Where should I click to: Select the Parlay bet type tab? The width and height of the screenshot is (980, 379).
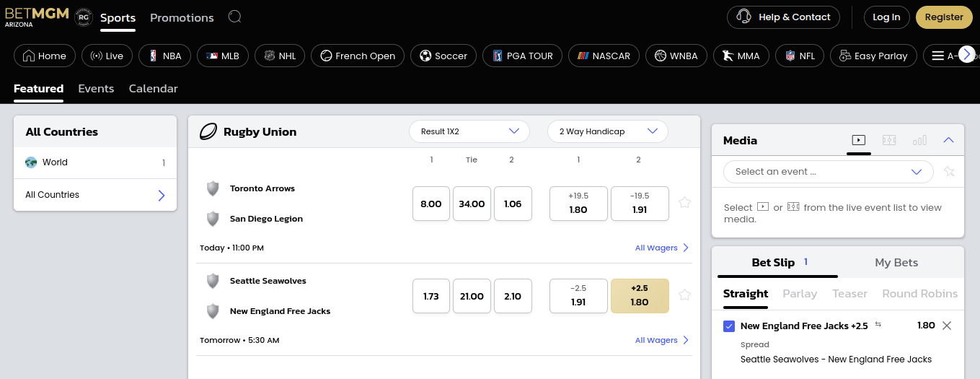pyautogui.click(x=800, y=294)
